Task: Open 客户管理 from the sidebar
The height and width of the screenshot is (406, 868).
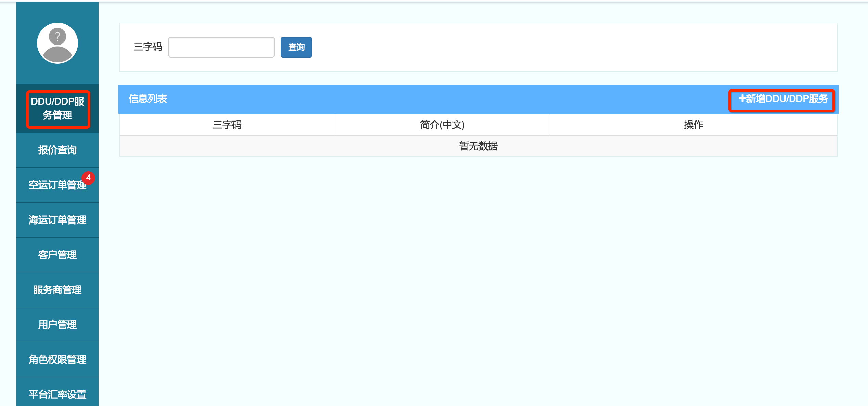Action: (x=58, y=255)
